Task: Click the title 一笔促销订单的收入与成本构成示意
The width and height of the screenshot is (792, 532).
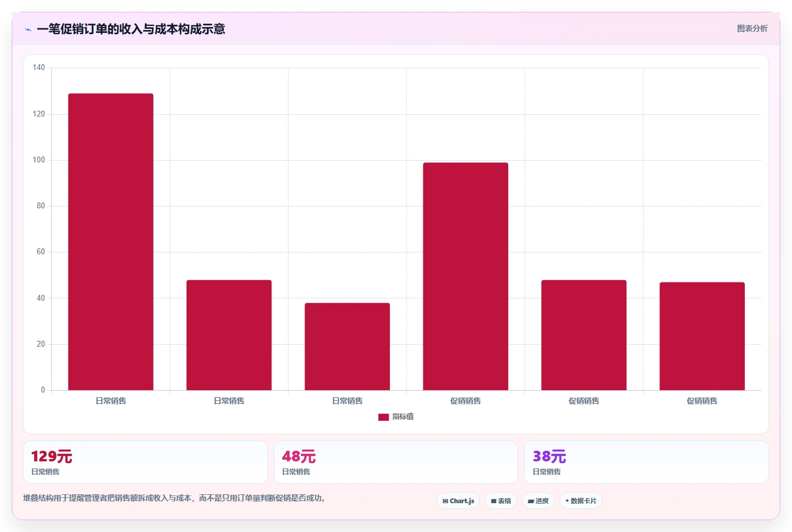Action: coord(131,29)
